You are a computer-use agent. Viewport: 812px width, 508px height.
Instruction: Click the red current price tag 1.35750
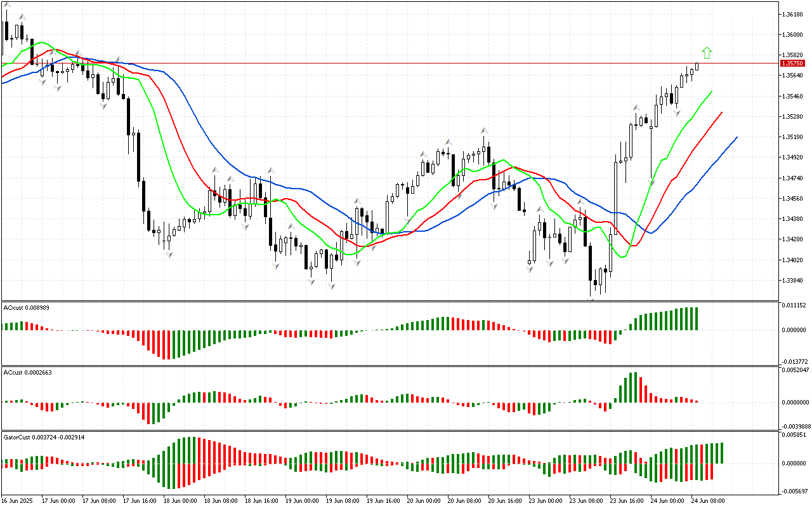click(793, 63)
